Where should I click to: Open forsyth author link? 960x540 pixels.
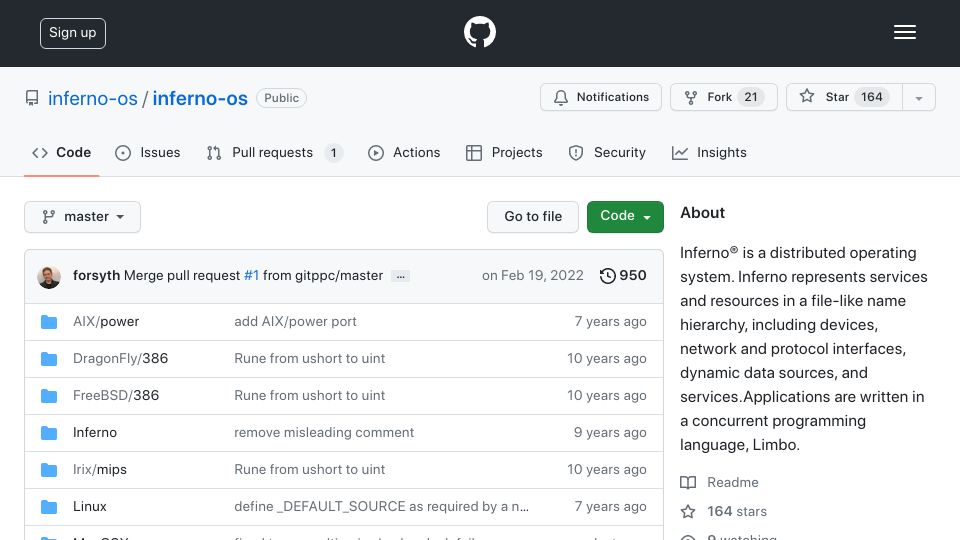[96, 276]
